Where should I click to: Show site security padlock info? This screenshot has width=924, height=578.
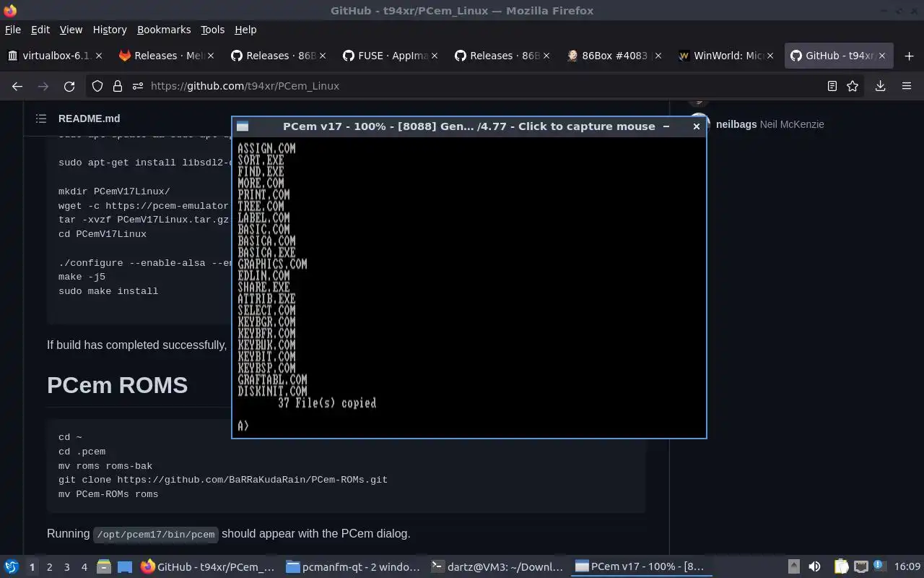(x=118, y=86)
